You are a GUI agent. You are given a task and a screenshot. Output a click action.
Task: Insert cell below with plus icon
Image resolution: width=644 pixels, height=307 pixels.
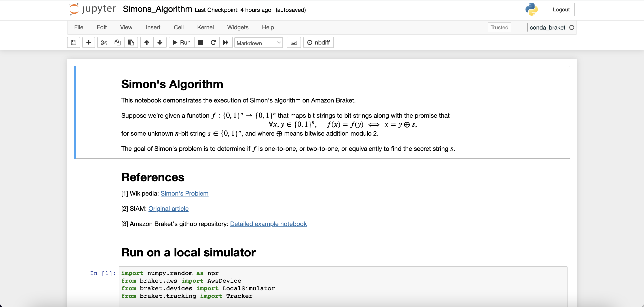coord(89,43)
